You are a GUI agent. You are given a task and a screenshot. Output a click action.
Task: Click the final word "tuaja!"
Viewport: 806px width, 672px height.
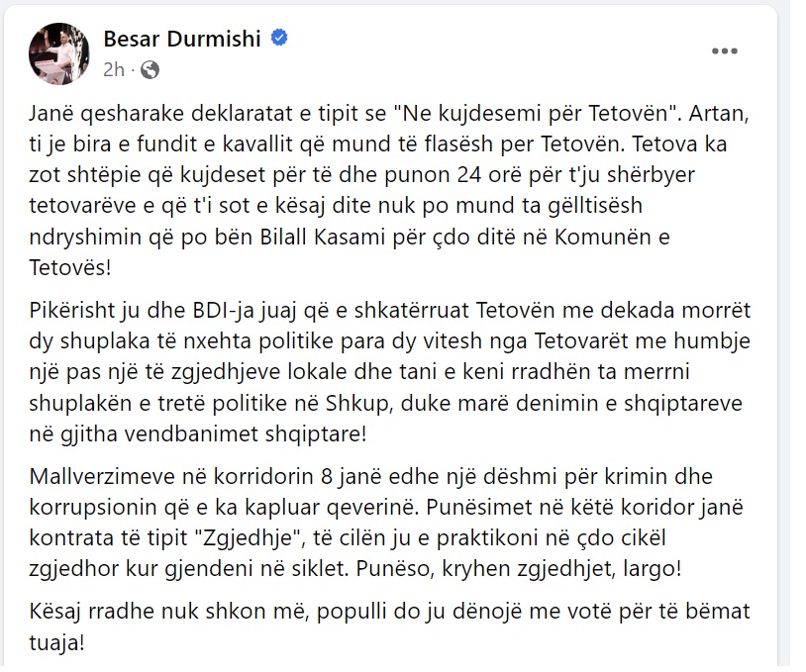(56, 642)
